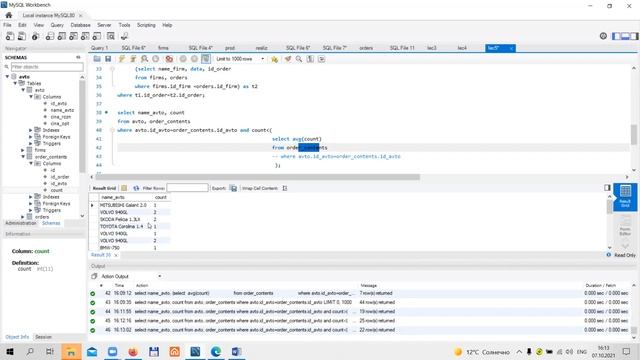Focus the Filter objects search field
Viewport: 640px width, 360px height.
[x=47, y=67]
